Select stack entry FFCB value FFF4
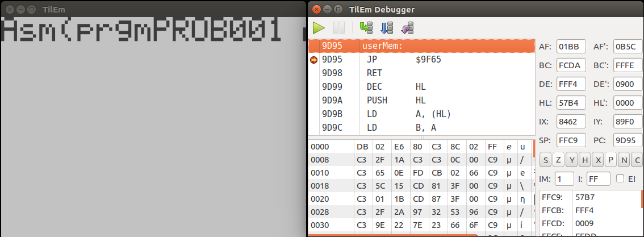The image size is (644, 237). 589,210
